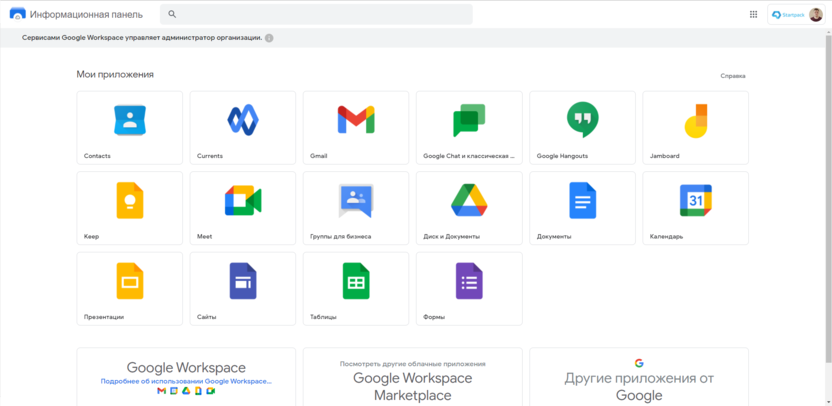The width and height of the screenshot is (832, 406).
Task: Open the Jamboard icon
Action: point(696,121)
